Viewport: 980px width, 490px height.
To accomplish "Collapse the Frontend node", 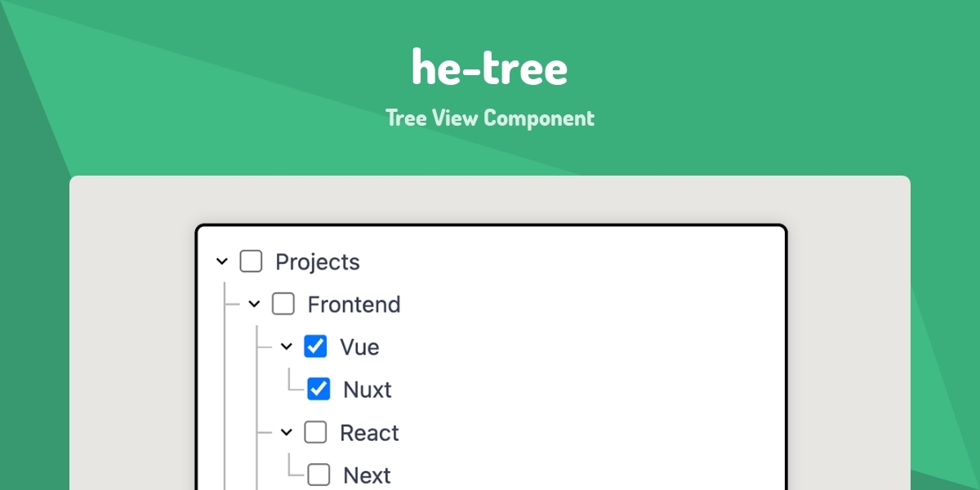I will click(256, 304).
